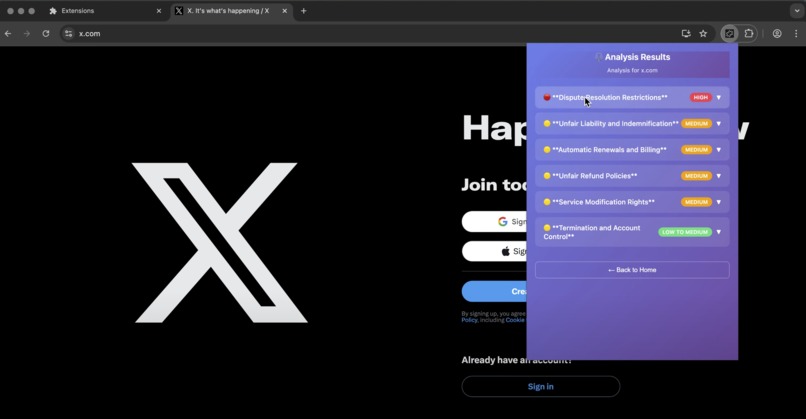Reload the x.com page

coord(46,33)
